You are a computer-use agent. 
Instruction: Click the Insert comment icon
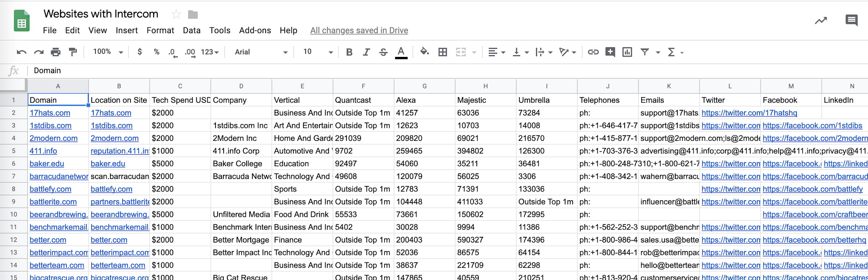(x=610, y=52)
